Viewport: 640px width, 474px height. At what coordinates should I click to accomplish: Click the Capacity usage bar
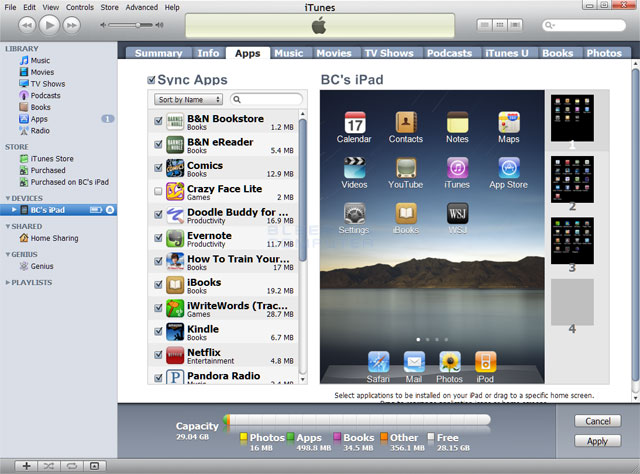tap(357, 421)
